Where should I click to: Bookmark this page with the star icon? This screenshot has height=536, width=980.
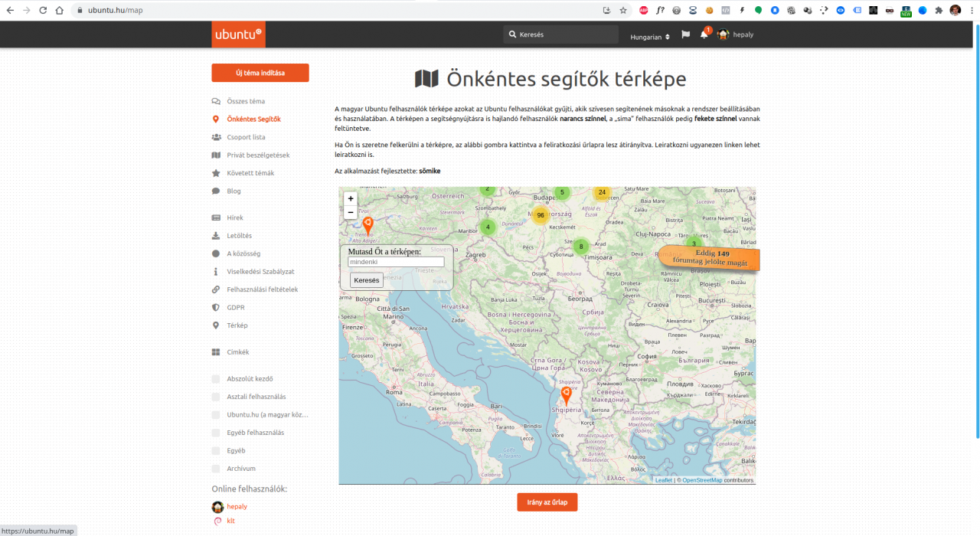(623, 10)
